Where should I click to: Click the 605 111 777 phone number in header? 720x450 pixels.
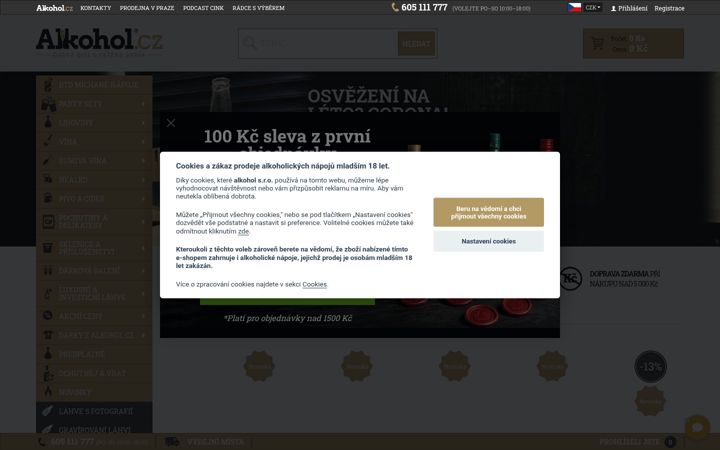(424, 7)
